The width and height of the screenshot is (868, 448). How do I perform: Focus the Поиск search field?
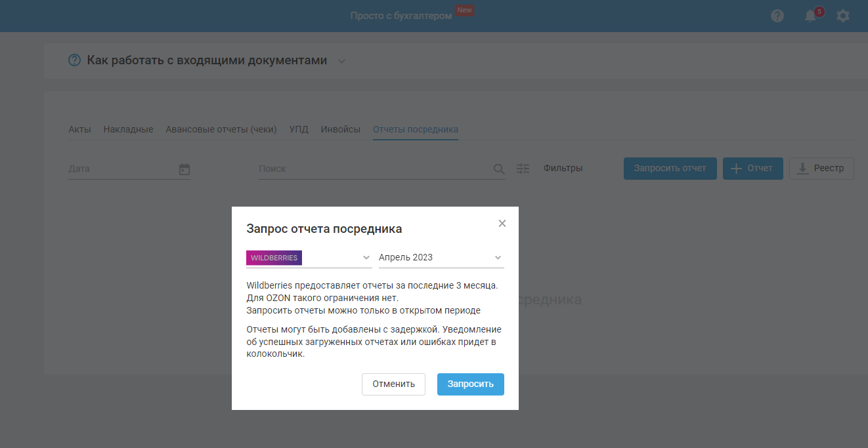[374, 169]
